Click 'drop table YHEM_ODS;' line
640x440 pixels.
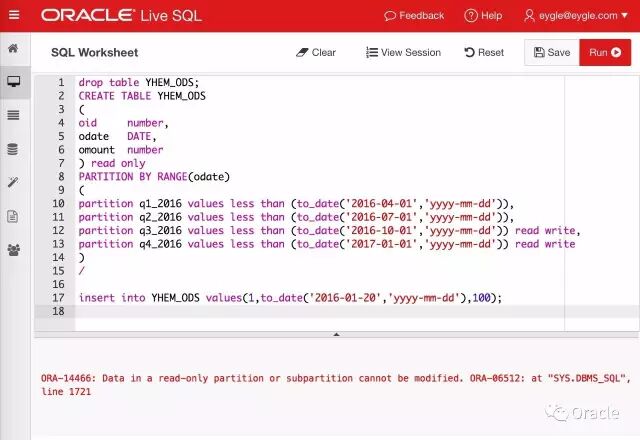point(139,82)
